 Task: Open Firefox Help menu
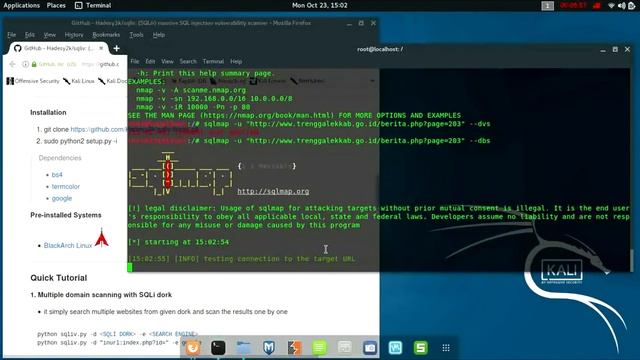159,35
